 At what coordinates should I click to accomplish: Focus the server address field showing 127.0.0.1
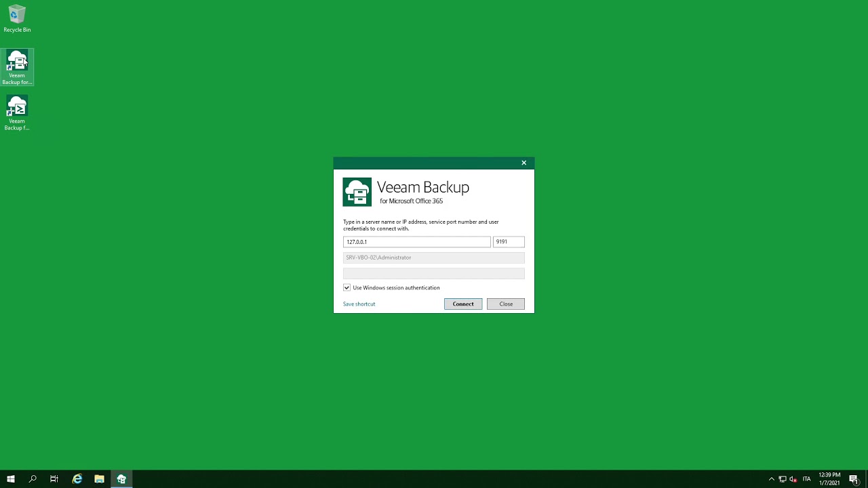click(x=416, y=242)
